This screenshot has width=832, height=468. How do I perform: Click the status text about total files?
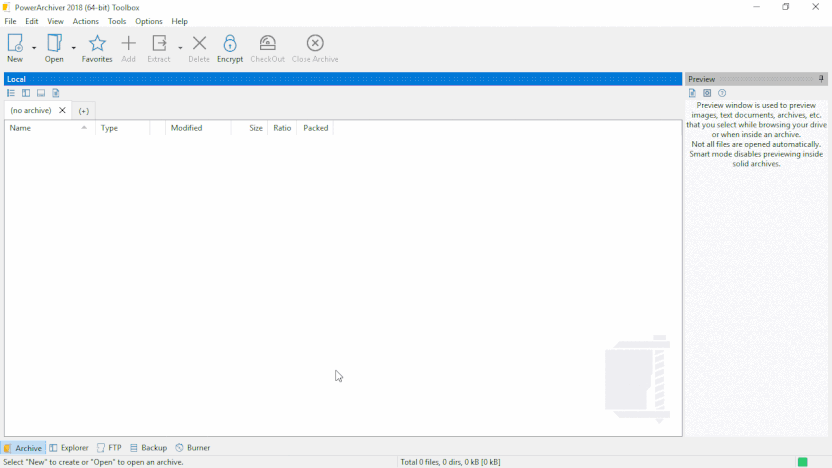pos(450,462)
